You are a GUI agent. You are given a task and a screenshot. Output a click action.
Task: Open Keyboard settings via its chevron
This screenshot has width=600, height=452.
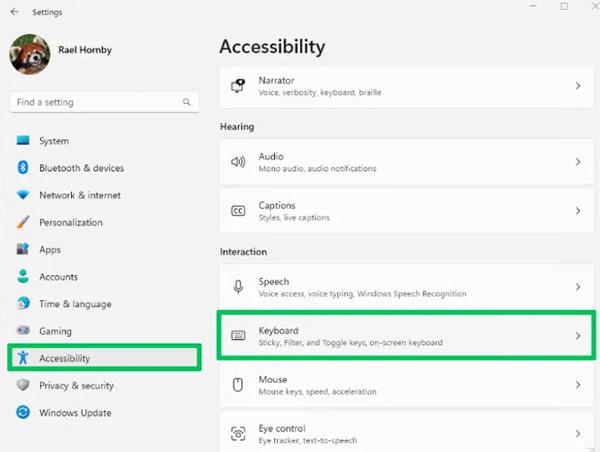click(x=577, y=336)
